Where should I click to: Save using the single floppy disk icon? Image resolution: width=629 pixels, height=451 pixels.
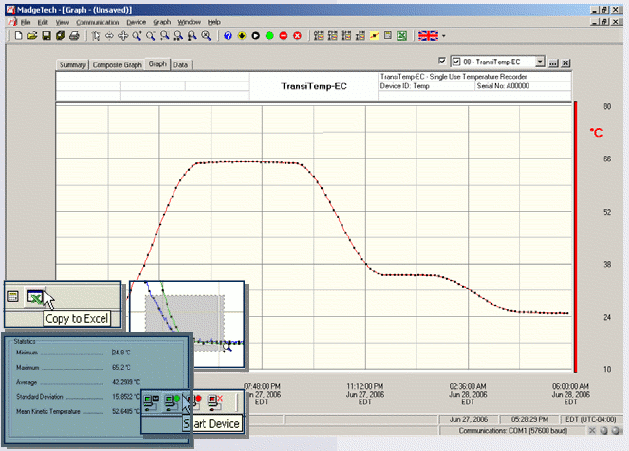47,36
